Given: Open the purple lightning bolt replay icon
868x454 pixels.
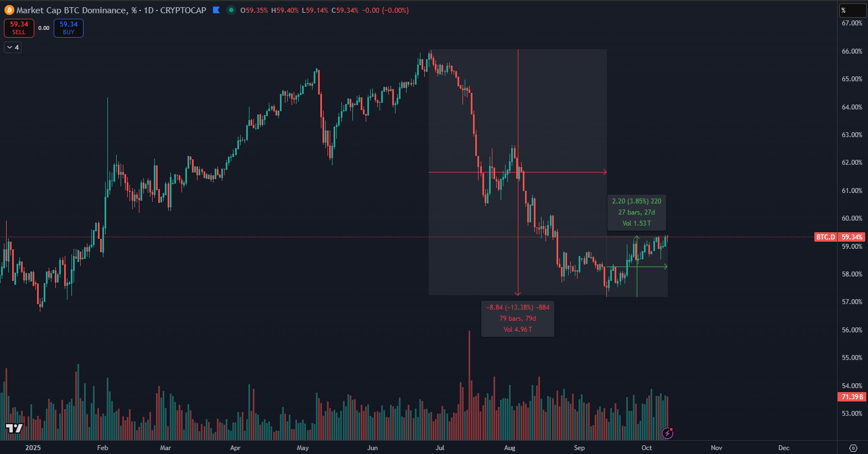Looking at the screenshot, I should point(668,433).
